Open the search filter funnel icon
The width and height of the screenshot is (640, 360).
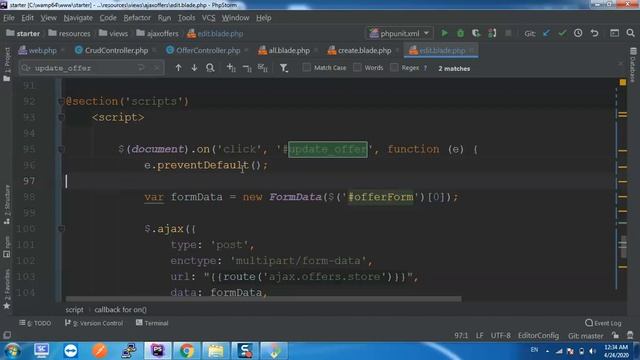(x=284, y=68)
